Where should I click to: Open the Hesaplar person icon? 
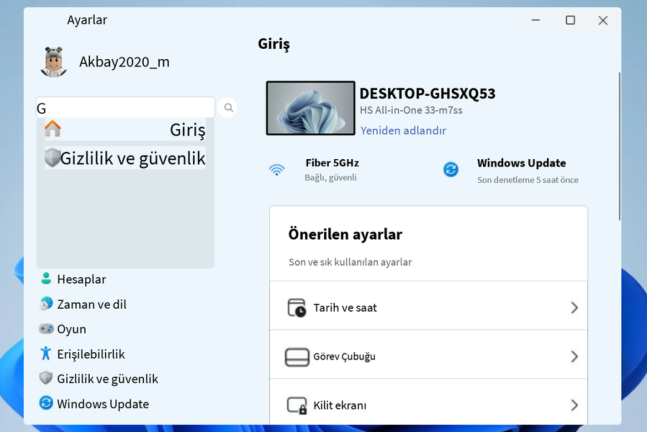point(46,279)
